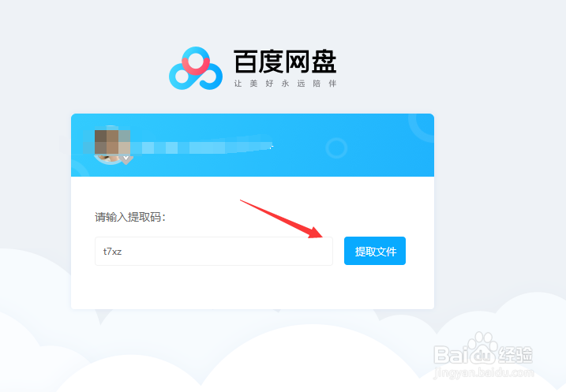Viewport: 566px width, 392px height.
Task: Click the large ring at banner's top-right corner
Action: (421, 128)
